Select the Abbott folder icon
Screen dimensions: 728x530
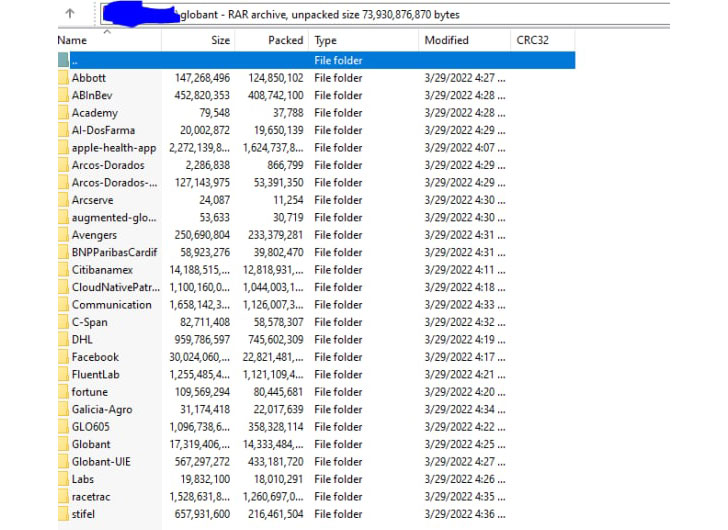click(63, 78)
